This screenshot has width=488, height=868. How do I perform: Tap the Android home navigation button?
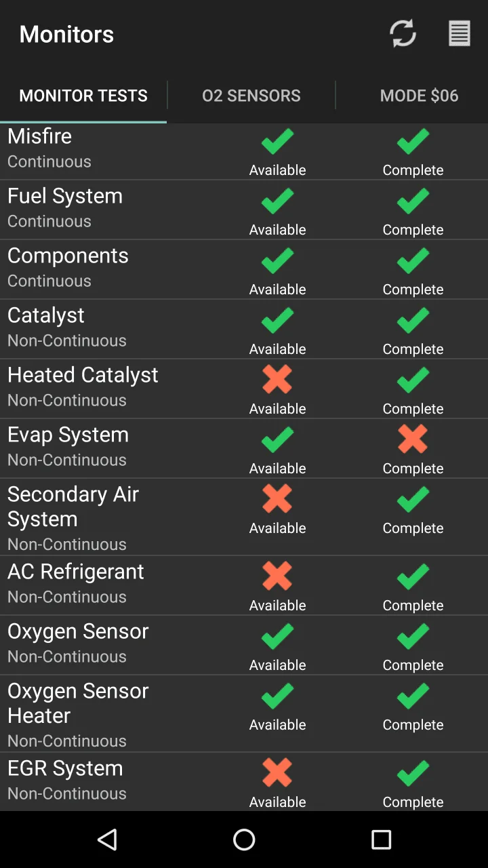(244, 840)
